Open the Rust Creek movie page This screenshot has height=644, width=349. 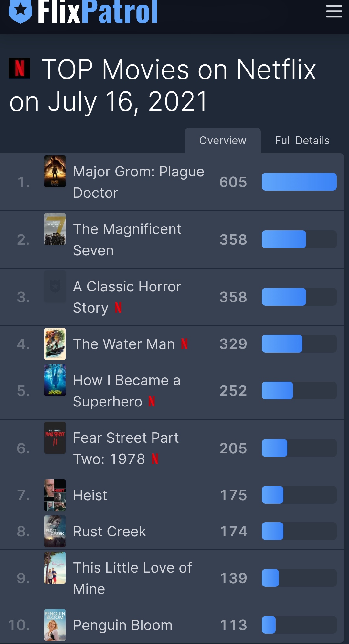click(x=110, y=531)
